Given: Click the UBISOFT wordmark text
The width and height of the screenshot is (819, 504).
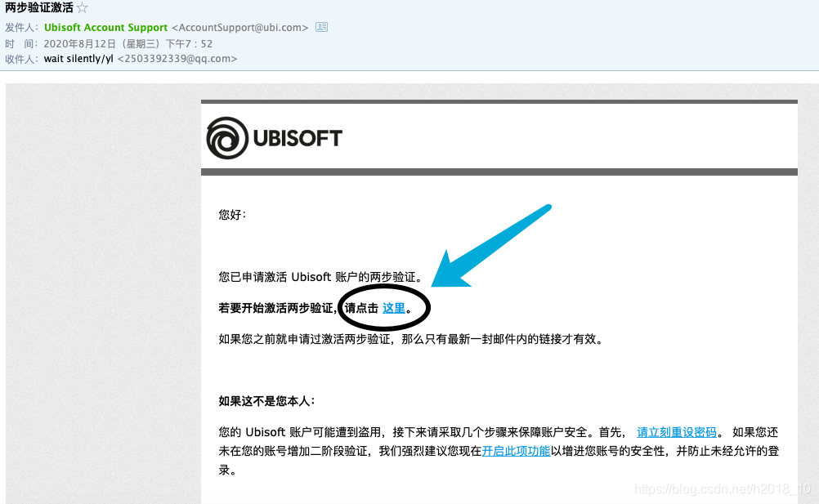Looking at the screenshot, I should tap(298, 138).
